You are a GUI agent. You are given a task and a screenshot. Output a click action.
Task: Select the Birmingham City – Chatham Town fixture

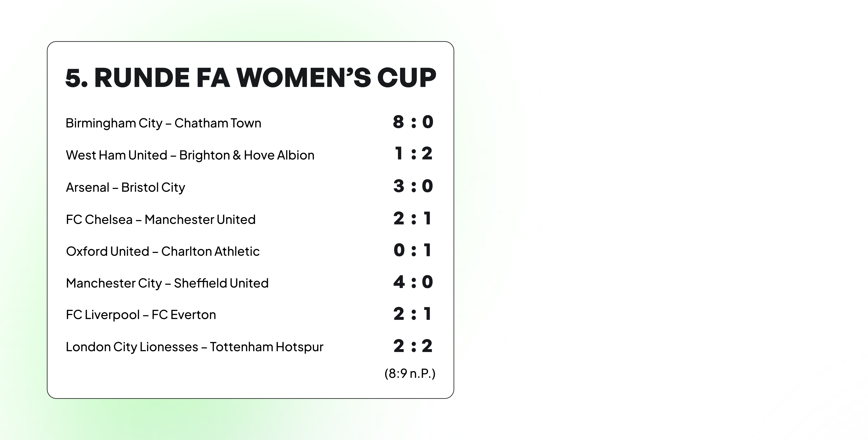click(163, 123)
